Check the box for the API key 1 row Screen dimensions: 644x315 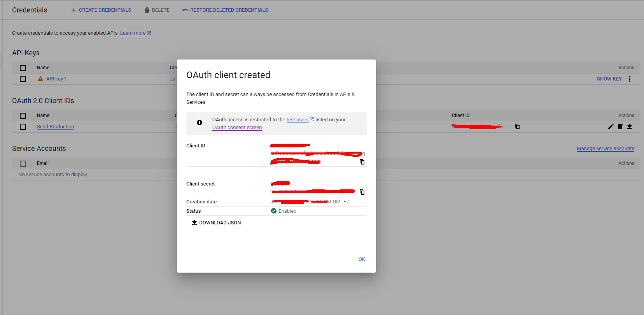click(x=23, y=79)
